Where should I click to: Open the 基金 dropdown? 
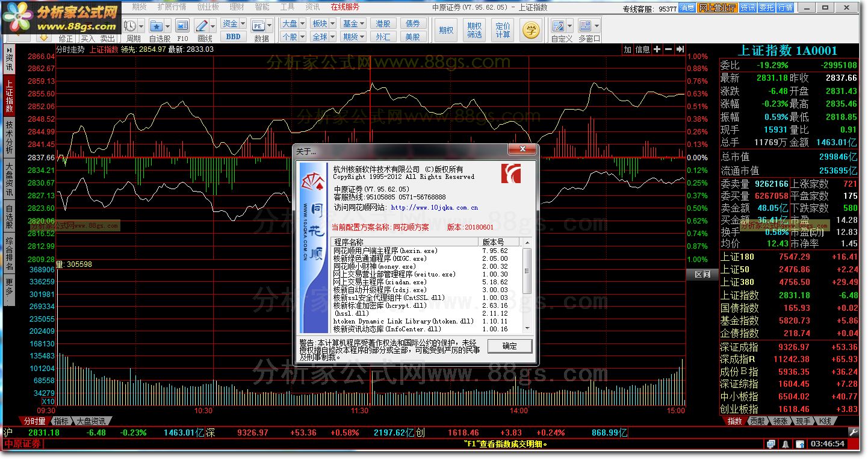pos(353,23)
